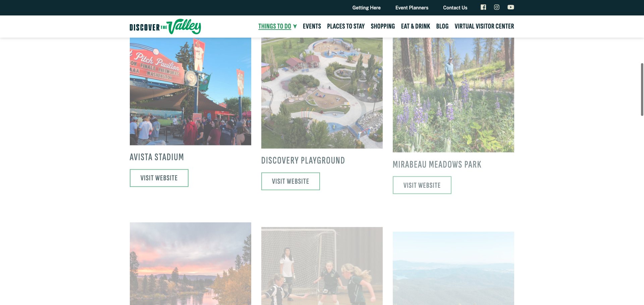Visit website for Mirabeau Meadows Park
This screenshot has width=644, height=305.
pos(422,185)
